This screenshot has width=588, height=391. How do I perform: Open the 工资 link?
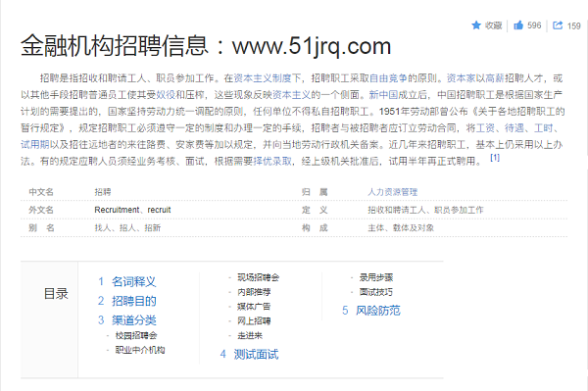pyautogui.click(x=485, y=128)
